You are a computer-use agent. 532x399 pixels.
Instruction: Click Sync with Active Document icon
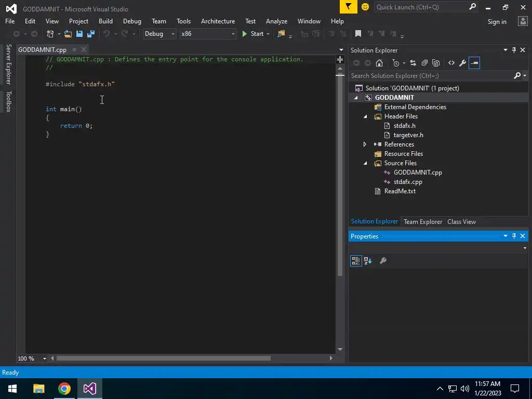413,63
